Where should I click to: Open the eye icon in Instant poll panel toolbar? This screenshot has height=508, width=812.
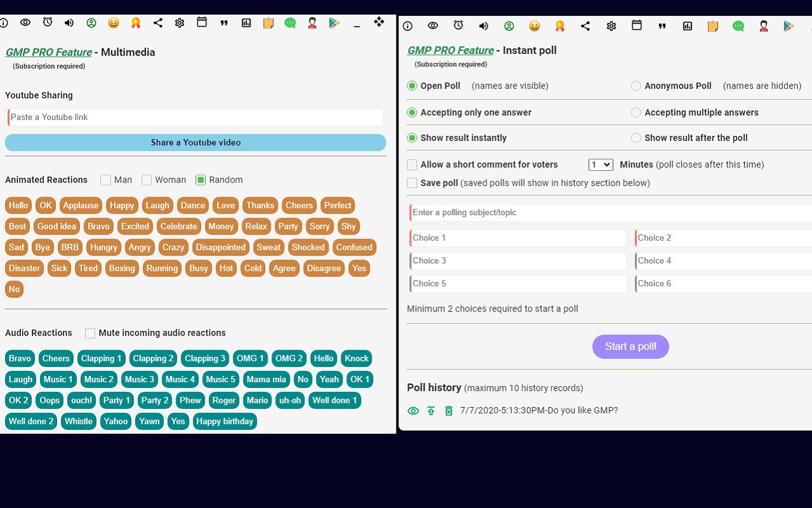(433, 26)
